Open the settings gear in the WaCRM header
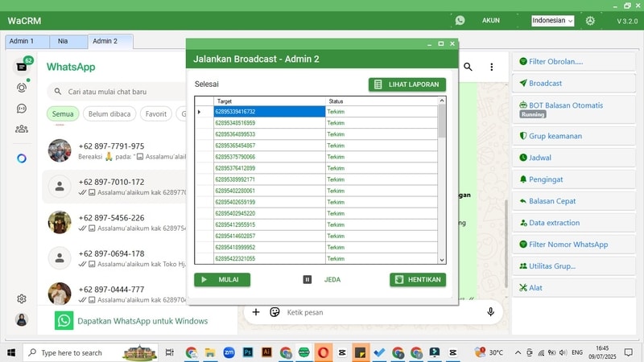The height and width of the screenshot is (362, 644). 590,21
